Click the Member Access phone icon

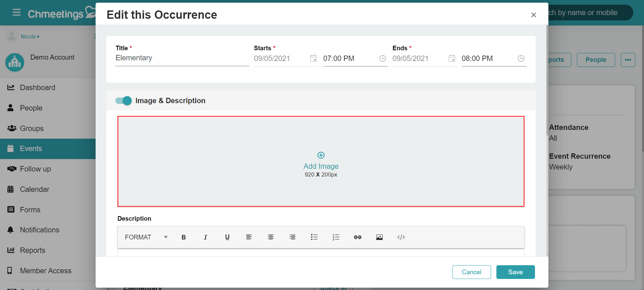tap(10, 271)
